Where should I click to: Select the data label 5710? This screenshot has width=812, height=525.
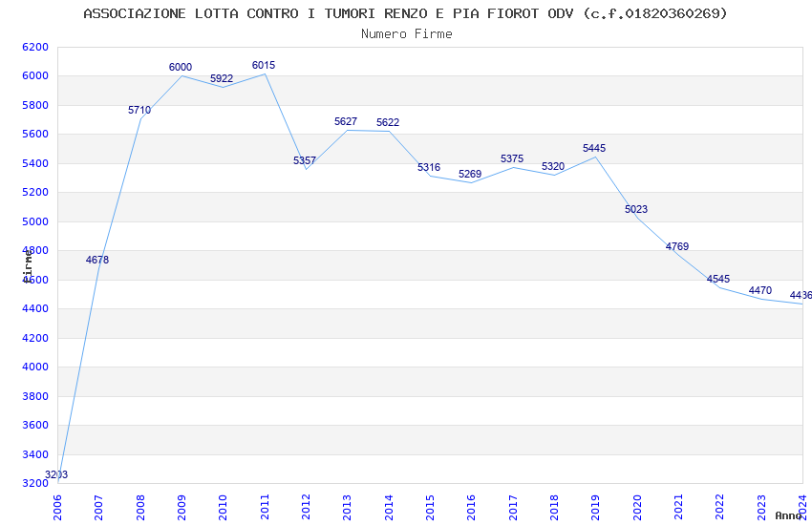pos(139,110)
